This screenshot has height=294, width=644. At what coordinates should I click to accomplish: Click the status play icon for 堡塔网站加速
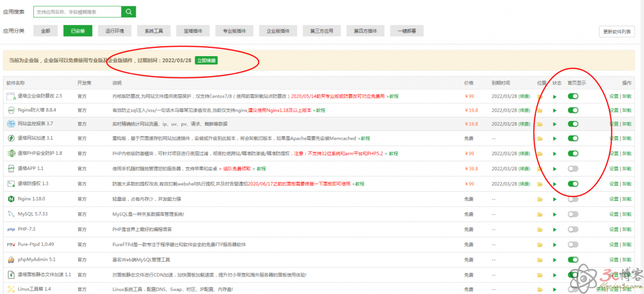click(x=555, y=139)
